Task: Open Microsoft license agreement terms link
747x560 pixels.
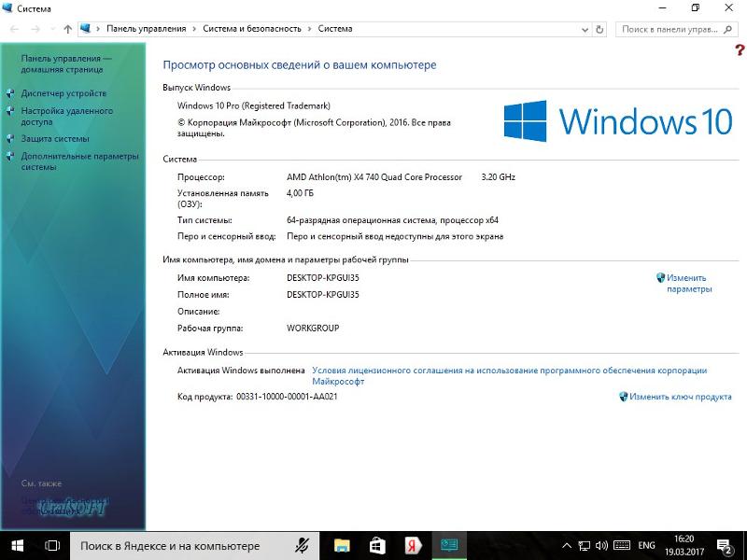Action: (509, 376)
